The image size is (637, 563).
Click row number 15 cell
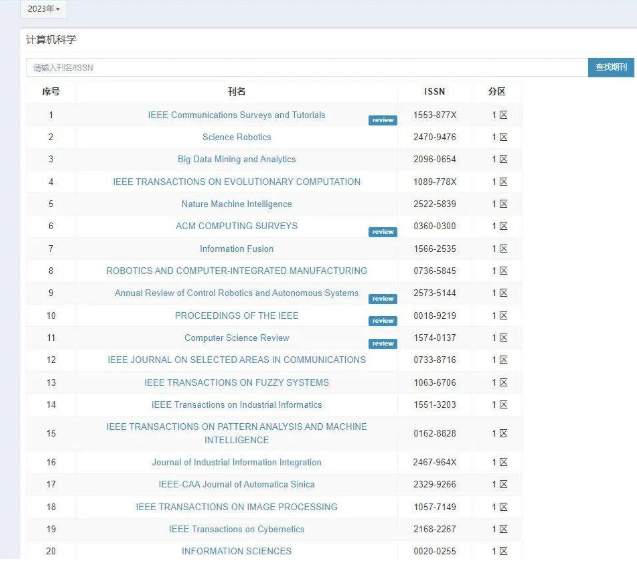click(x=51, y=434)
